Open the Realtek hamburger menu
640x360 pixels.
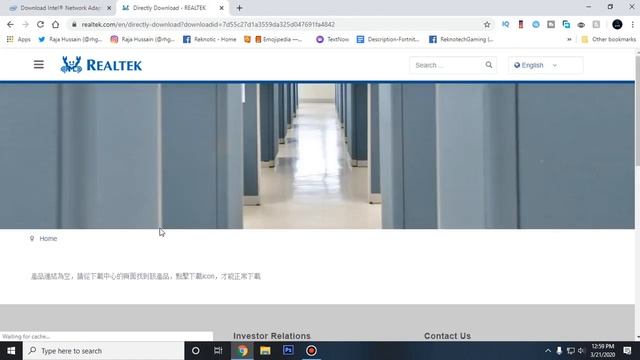(39, 64)
